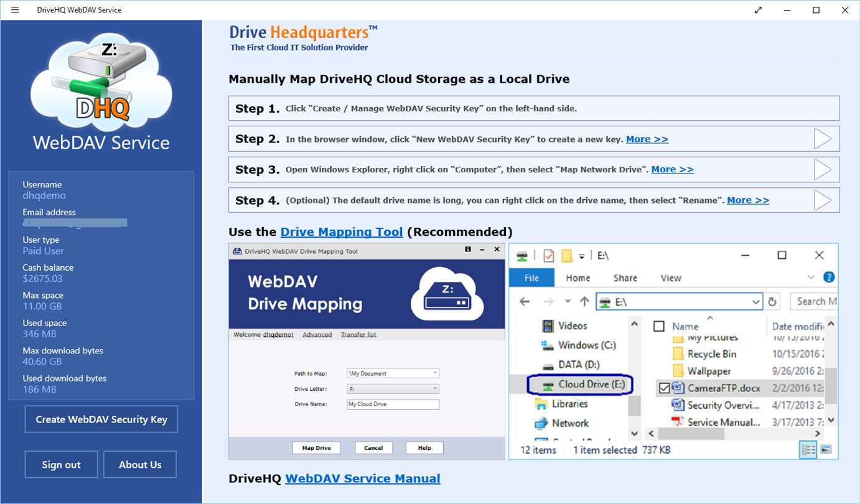Click the Paid User value
This screenshot has width=860, height=504.
44,251
